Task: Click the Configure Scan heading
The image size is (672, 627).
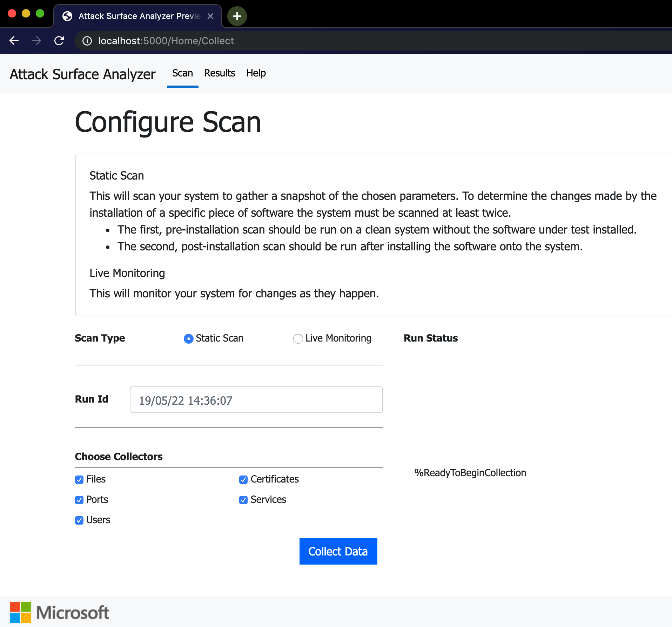Action: pos(168,122)
